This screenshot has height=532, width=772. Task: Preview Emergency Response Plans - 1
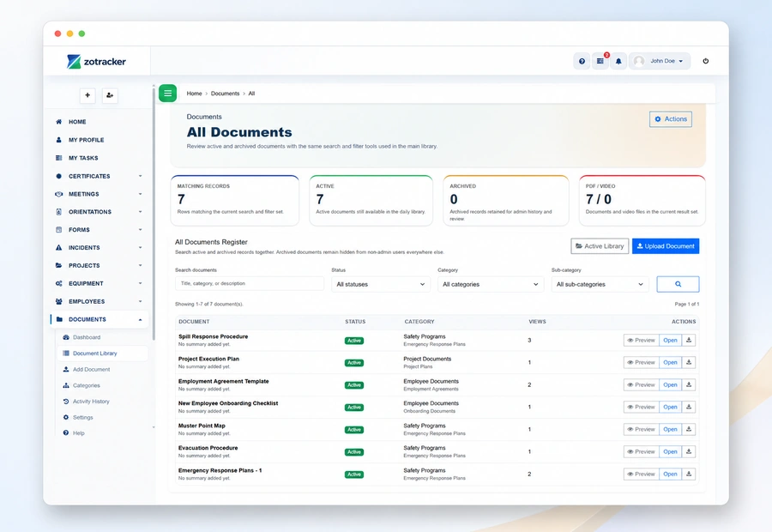(641, 474)
